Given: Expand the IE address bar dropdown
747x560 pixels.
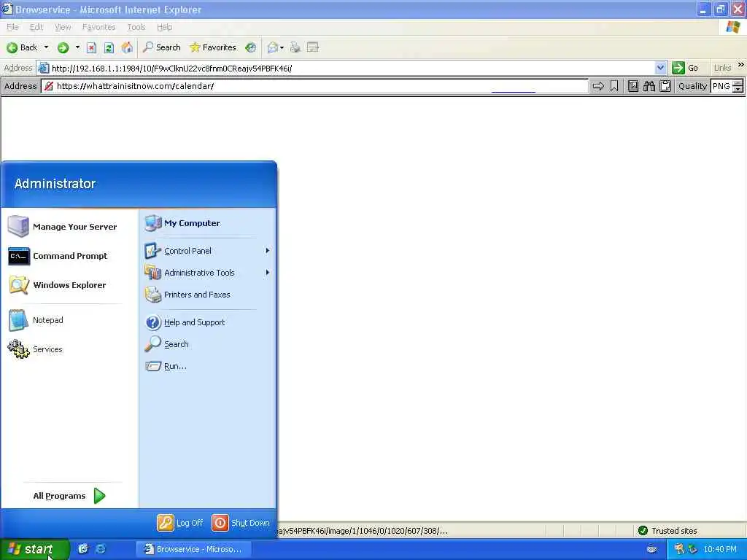Looking at the screenshot, I should [660, 68].
